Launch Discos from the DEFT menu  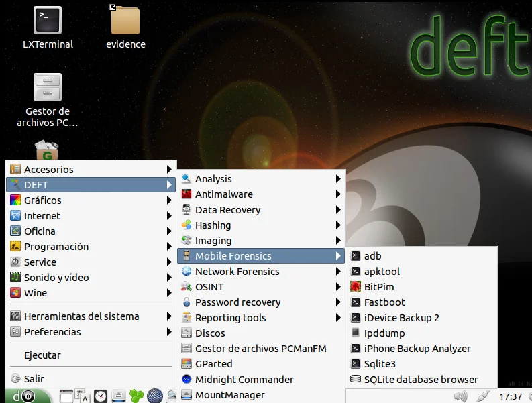coord(261,333)
